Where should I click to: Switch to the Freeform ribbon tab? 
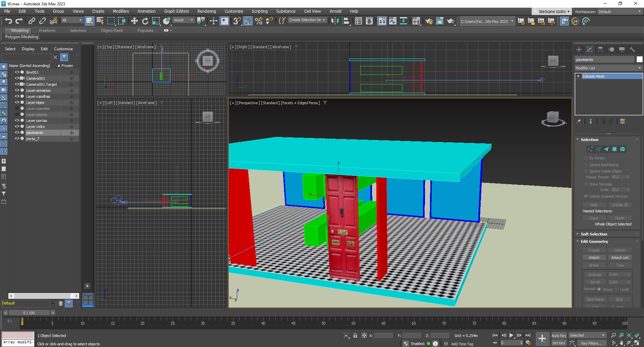[x=47, y=30]
